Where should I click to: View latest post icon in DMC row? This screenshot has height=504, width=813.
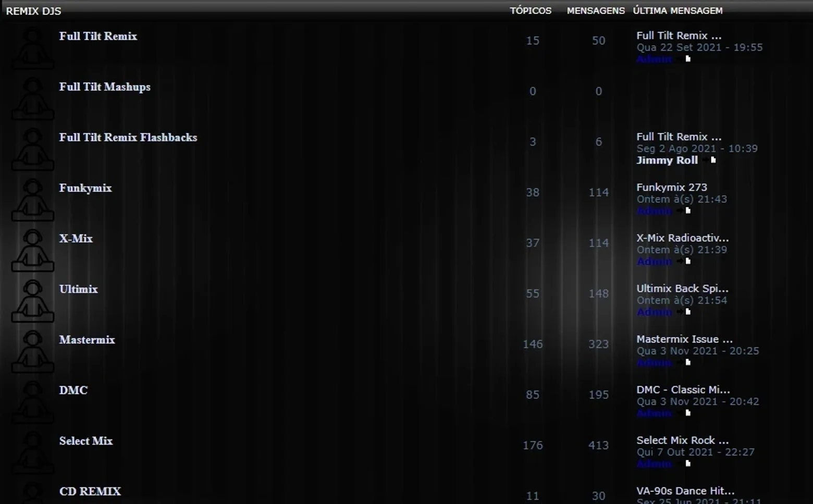coord(684,413)
